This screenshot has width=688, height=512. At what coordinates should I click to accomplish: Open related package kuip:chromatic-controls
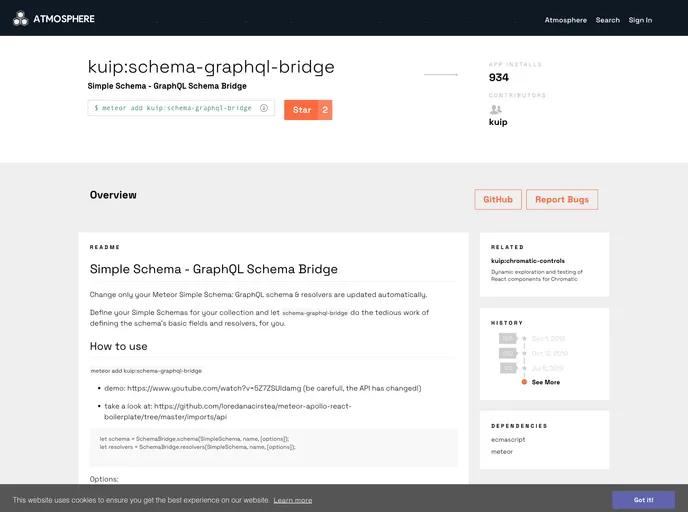pos(528,261)
